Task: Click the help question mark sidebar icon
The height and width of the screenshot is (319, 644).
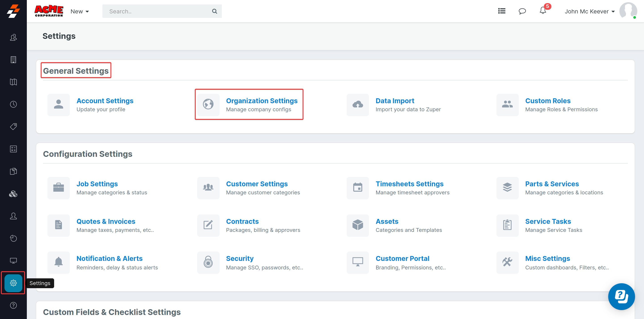Action: pyautogui.click(x=13, y=305)
